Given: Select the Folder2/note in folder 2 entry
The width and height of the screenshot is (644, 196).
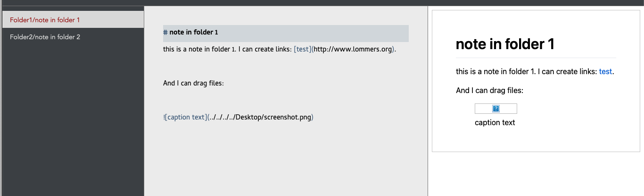Looking at the screenshot, I should (45, 37).
